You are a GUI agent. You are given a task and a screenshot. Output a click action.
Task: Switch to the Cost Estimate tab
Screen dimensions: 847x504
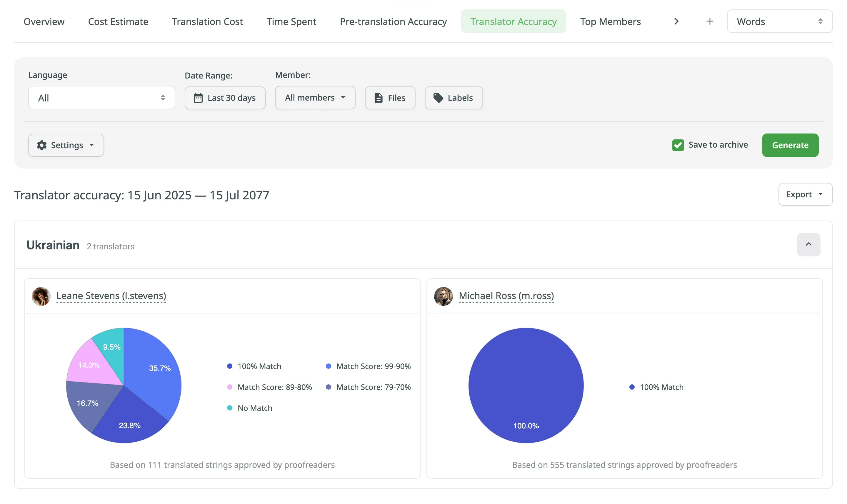118,21
